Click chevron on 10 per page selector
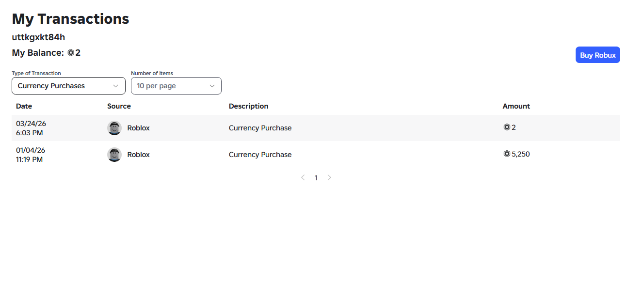Viewport: 644px width, 285px height. (x=212, y=86)
